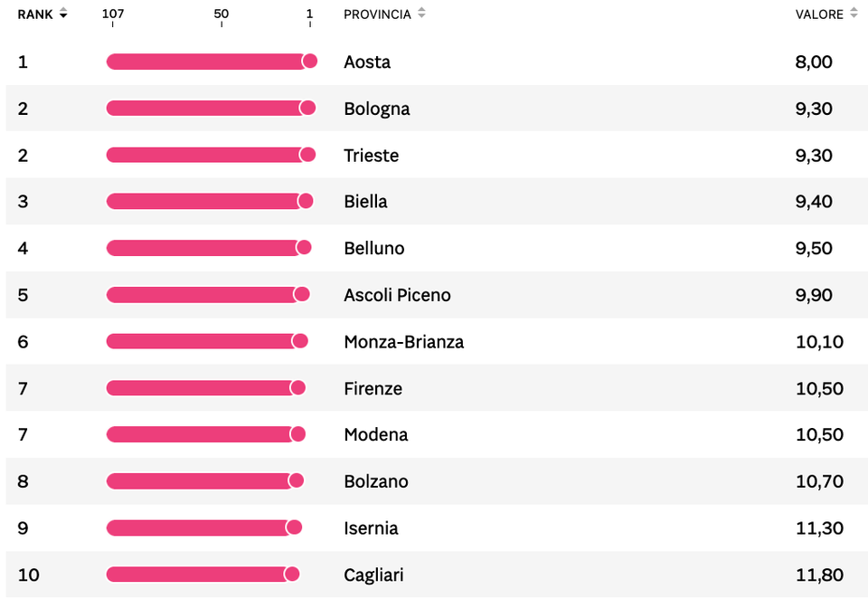This screenshot has width=868, height=599.
Task: Select Monza-Brianza in the list
Action: point(403,342)
